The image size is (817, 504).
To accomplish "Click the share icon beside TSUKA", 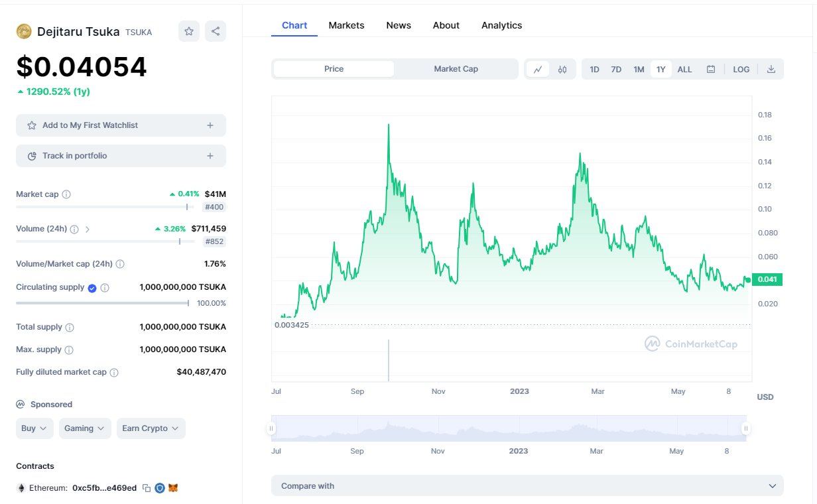I will point(216,31).
